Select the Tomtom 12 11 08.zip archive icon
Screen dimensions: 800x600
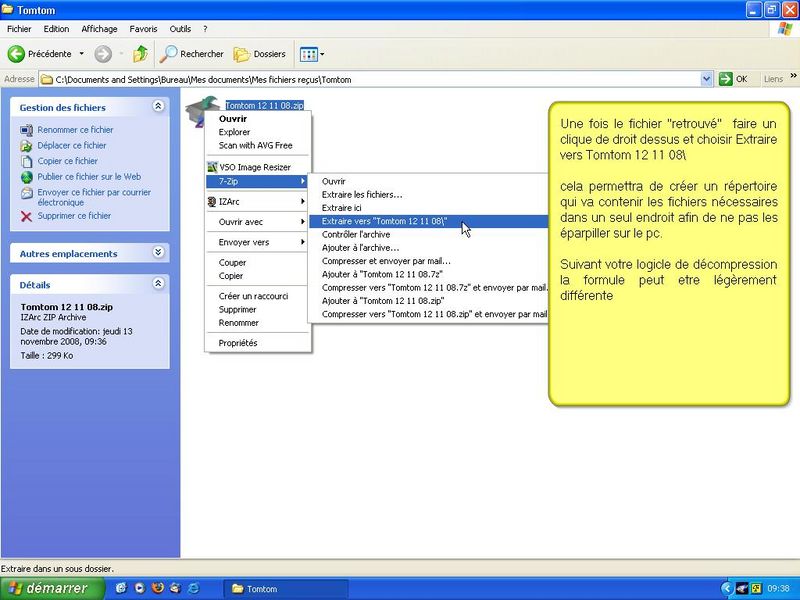click(x=203, y=110)
